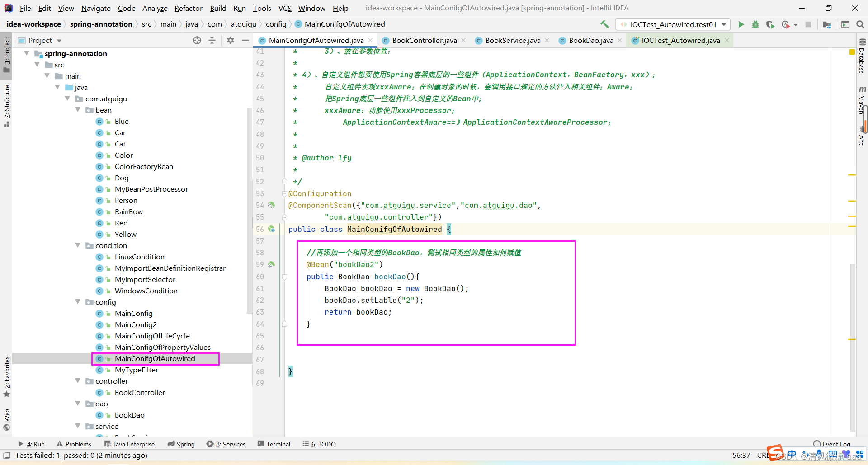Switch to IOCTest_Autowired.java tab
868x465 pixels.
pyautogui.click(x=681, y=40)
